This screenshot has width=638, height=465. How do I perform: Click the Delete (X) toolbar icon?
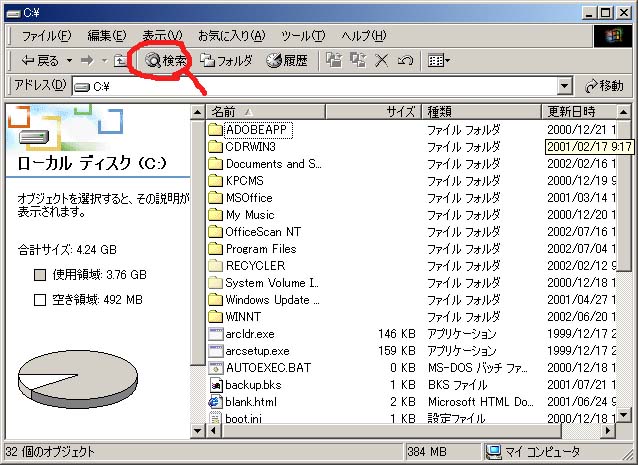coord(381,61)
